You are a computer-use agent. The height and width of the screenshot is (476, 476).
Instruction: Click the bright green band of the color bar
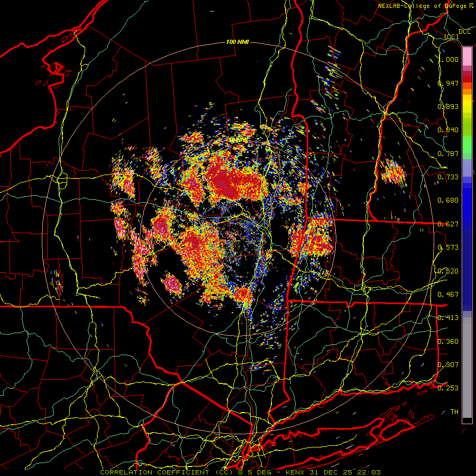pyautogui.click(x=467, y=144)
